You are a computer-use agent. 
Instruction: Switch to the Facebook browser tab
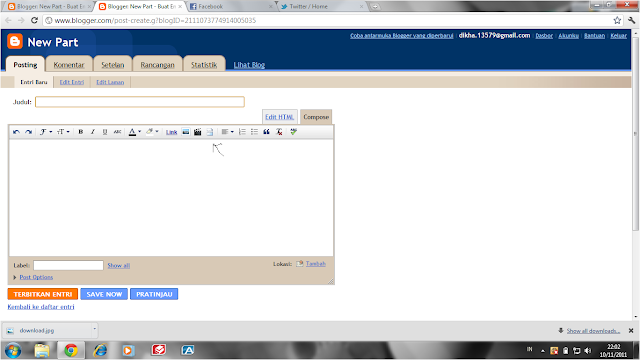point(231,6)
